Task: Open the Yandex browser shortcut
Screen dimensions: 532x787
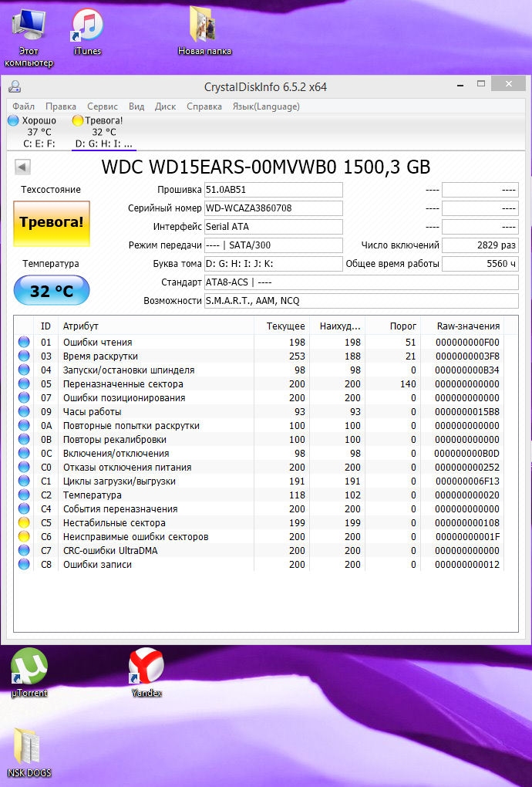Action: click(146, 667)
